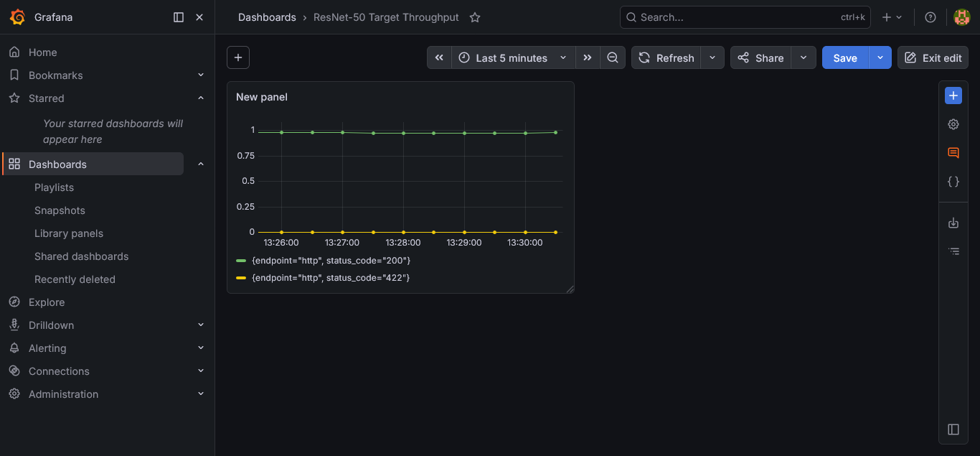The image size is (980, 456).
Task: Dock the sidebar menu toggle icon
Action: pyautogui.click(x=179, y=17)
